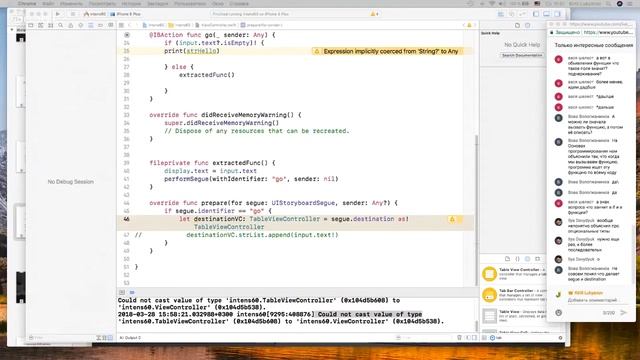Select the assistant editor button
Image resolution: width=640 pixels, height=360 pixels.
(511, 14)
